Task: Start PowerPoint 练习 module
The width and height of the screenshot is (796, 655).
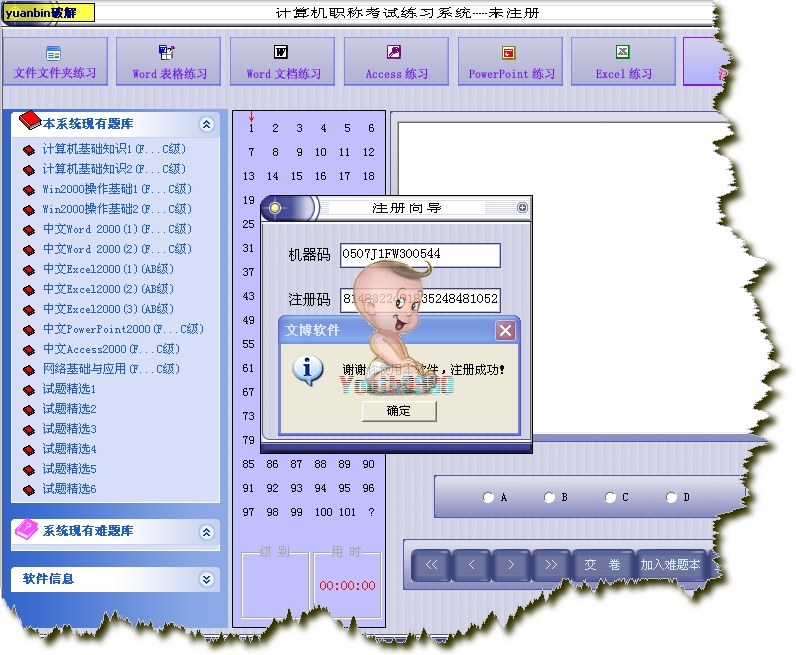Action: click(x=510, y=62)
